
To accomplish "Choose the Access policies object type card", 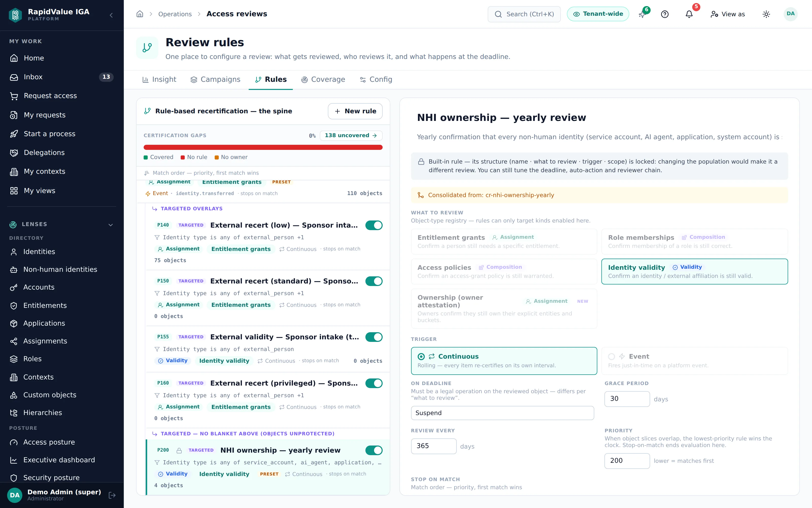I will [504, 272].
